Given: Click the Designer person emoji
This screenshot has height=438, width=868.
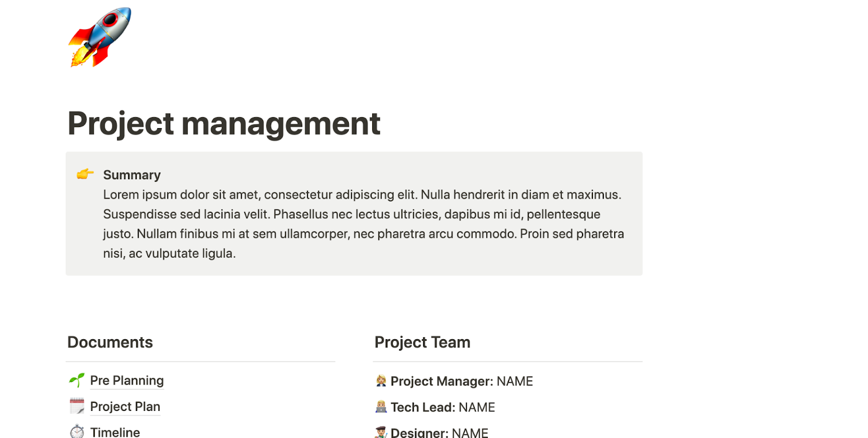Looking at the screenshot, I should pyautogui.click(x=381, y=432).
